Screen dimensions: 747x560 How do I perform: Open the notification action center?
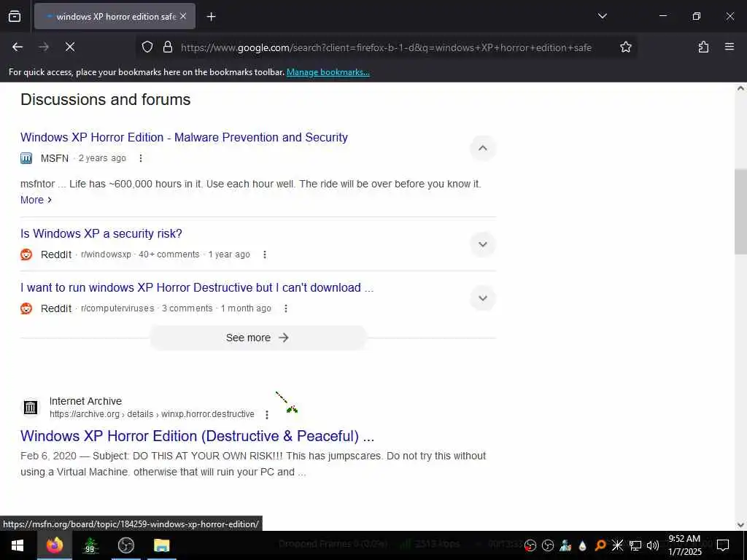tap(723, 545)
